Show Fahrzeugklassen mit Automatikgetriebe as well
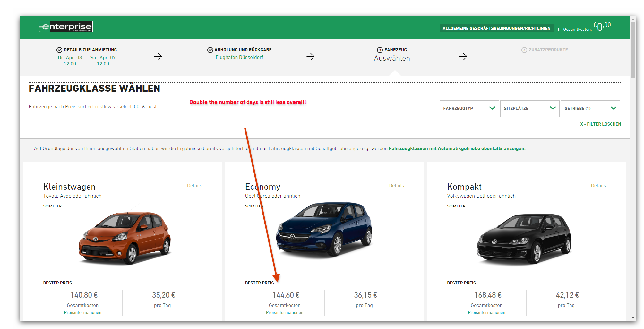Viewport: 644px width, 329px height. pos(457,148)
